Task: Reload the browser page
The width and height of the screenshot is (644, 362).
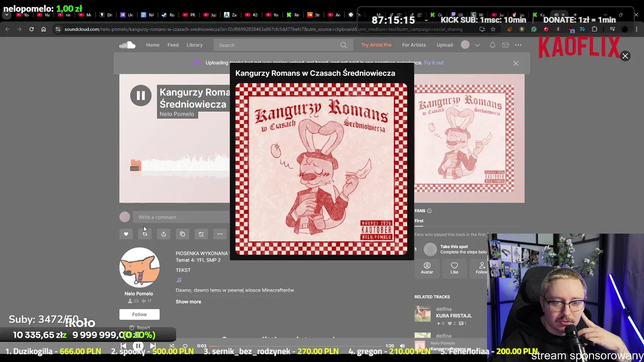Action: [x=31, y=29]
